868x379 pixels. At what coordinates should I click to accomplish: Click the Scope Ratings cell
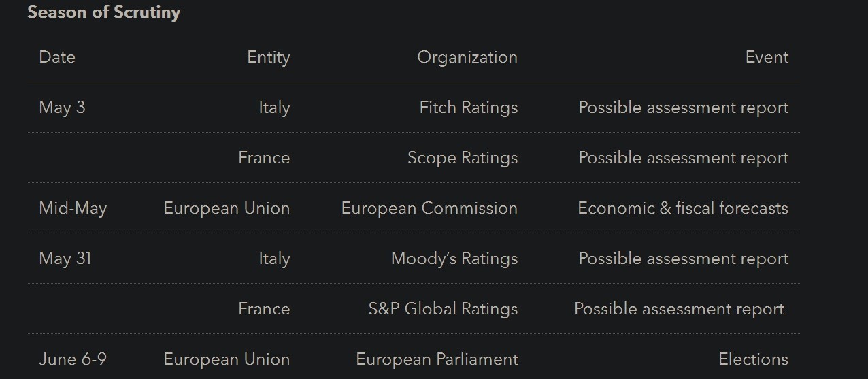pos(462,158)
